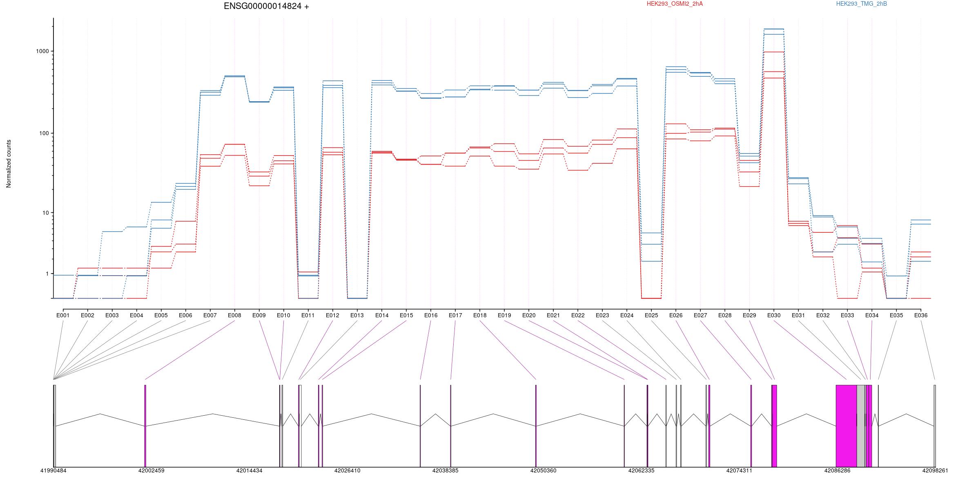Click the gray first exon at 41990484
980x490 pixels.
pyautogui.click(x=54, y=426)
